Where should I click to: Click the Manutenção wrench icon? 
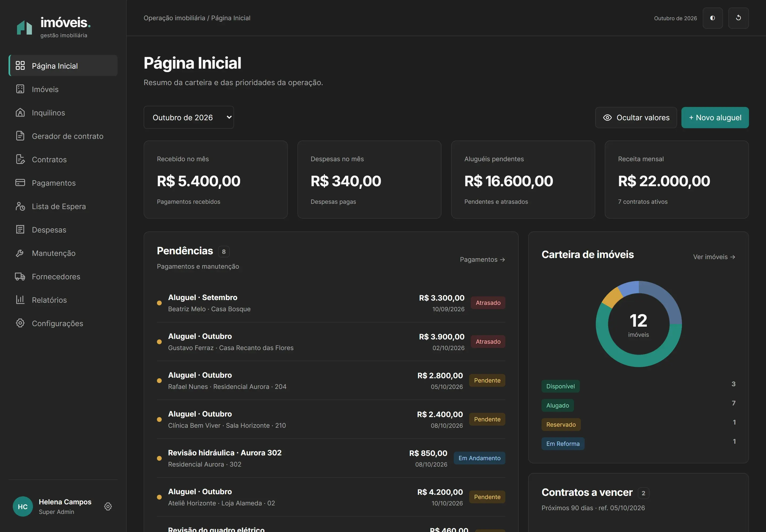pos(20,253)
